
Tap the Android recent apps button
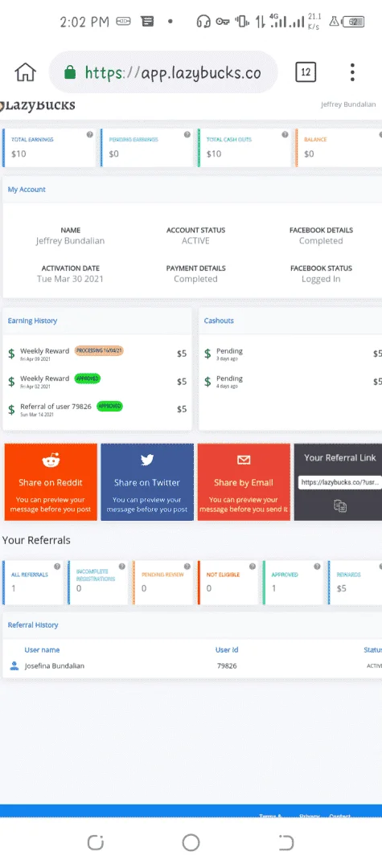coord(96,842)
